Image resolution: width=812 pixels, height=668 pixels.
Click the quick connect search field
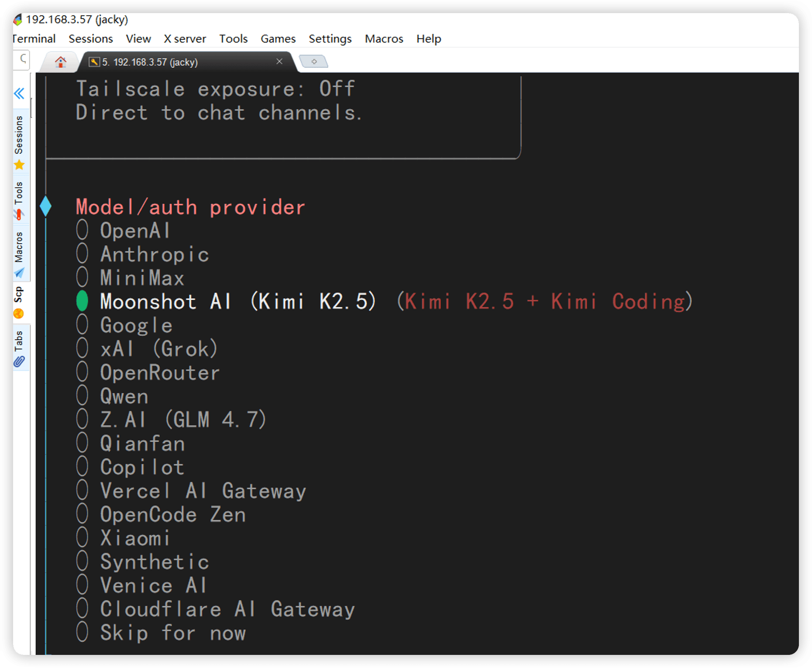(x=22, y=60)
